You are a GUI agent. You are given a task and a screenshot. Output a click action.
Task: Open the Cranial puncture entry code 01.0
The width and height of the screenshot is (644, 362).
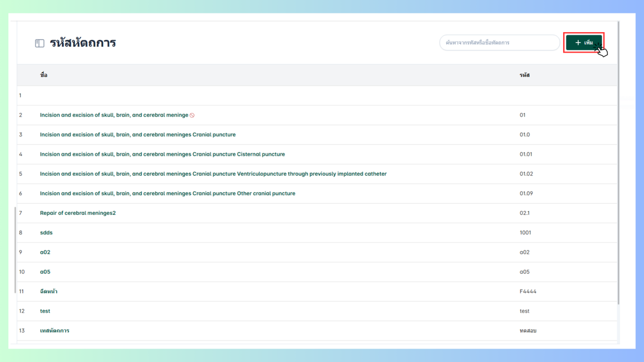(138, 135)
